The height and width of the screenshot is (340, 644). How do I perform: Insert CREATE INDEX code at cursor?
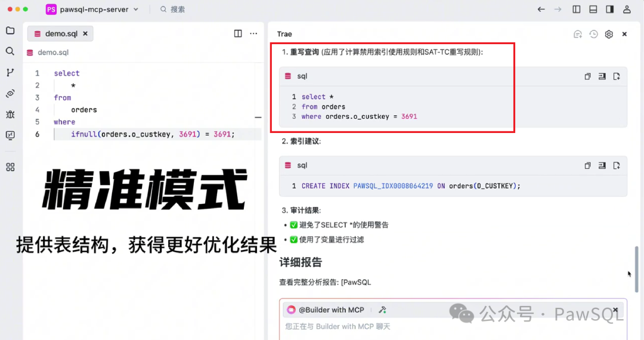pos(602,165)
